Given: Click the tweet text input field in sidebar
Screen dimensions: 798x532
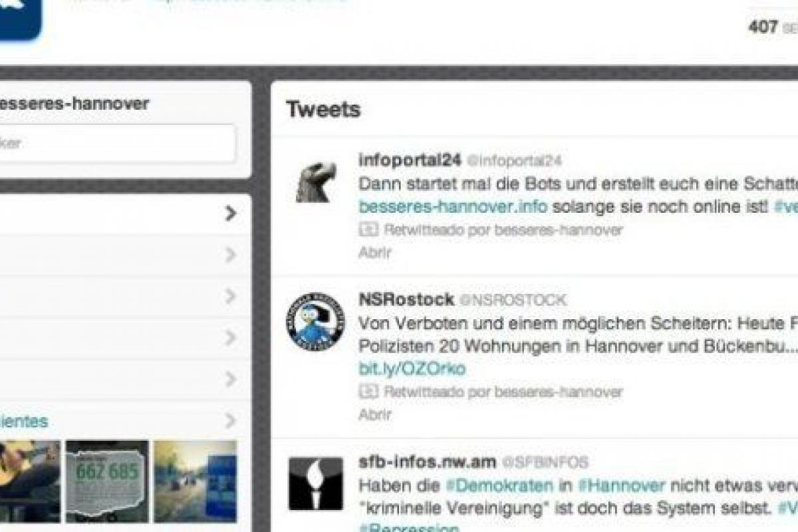Looking at the screenshot, I should [116, 143].
